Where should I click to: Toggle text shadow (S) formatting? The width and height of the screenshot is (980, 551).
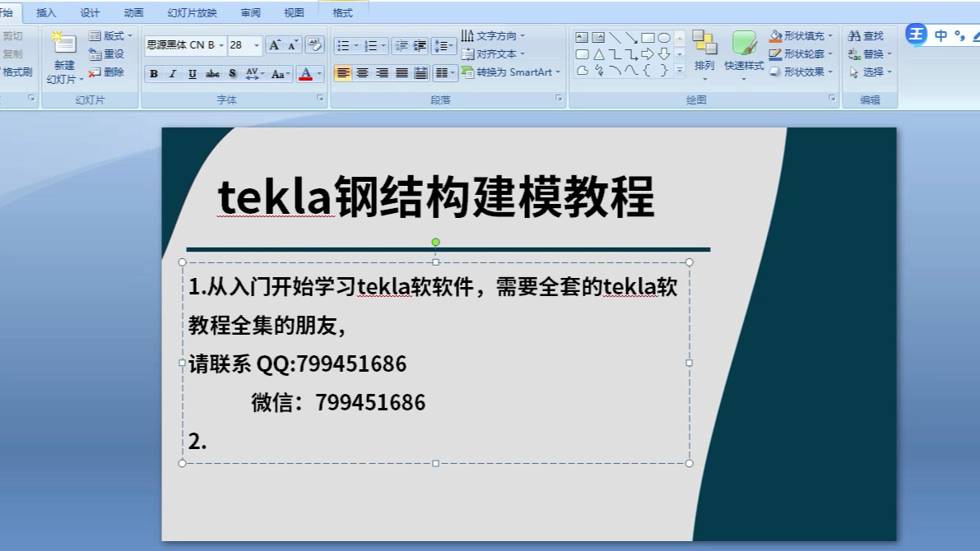click(x=233, y=74)
